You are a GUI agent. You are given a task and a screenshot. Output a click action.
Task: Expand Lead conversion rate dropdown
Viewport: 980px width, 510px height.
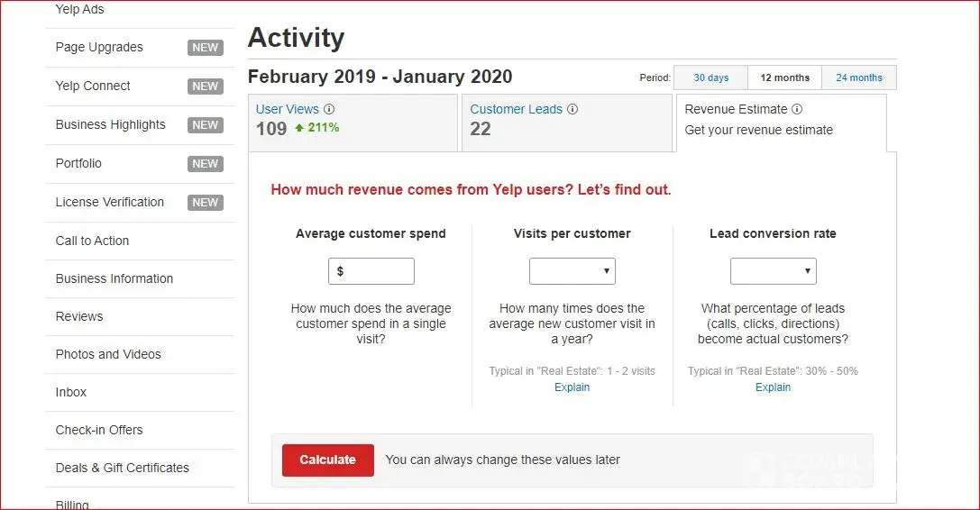(x=774, y=271)
